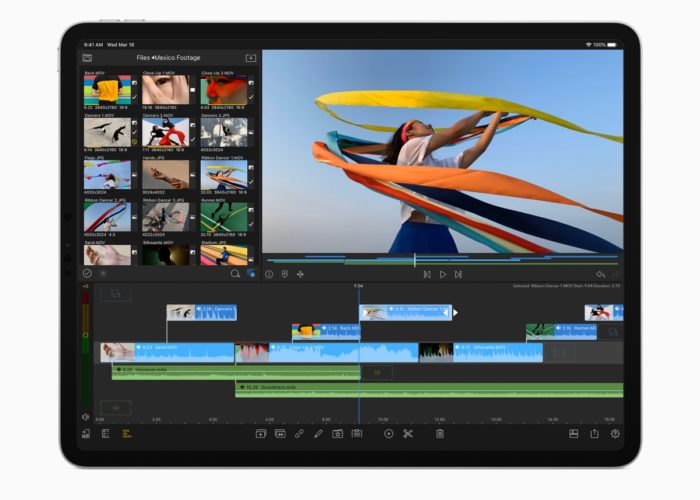Screen dimensions: 700x500
Task: Click the preview scrubber playhead bar
Action: coord(415,260)
